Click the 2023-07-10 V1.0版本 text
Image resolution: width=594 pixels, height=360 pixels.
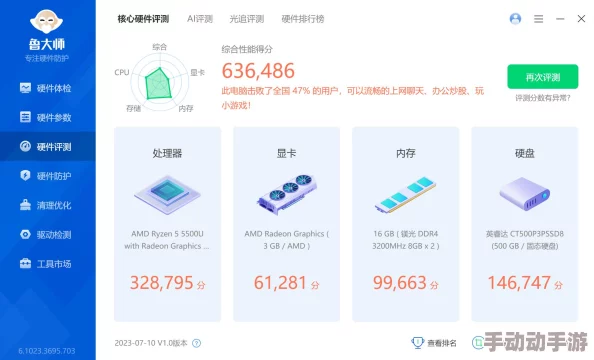pos(151,343)
